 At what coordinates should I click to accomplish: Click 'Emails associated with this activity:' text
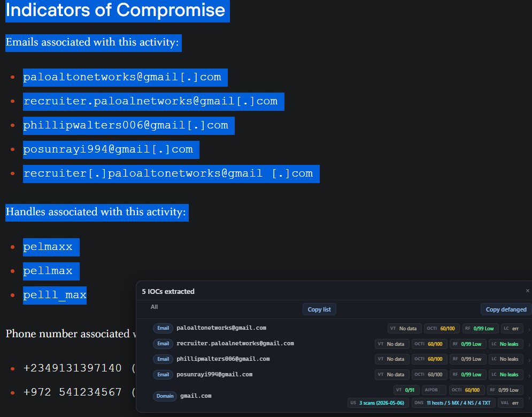tap(92, 42)
